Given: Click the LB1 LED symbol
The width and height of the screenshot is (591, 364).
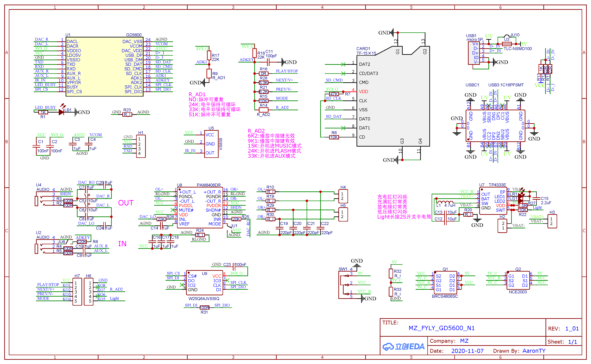Looking at the screenshot, I should (x=61, y=112).
